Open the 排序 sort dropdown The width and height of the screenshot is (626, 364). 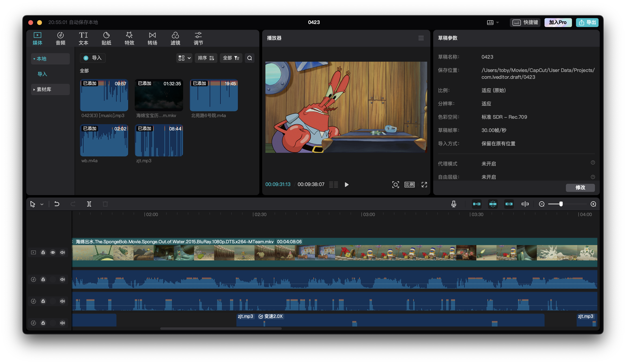pyautogui.click(x=206, y=58)
